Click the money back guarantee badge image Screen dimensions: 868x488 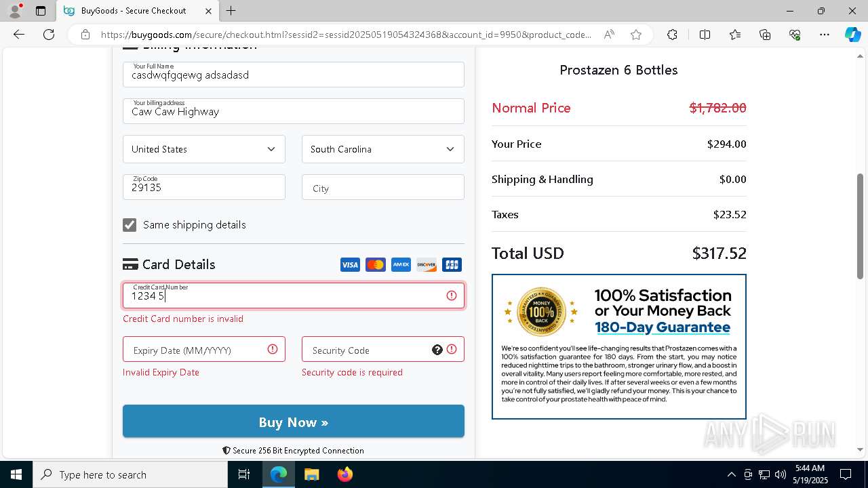click(x=541, y=312)
